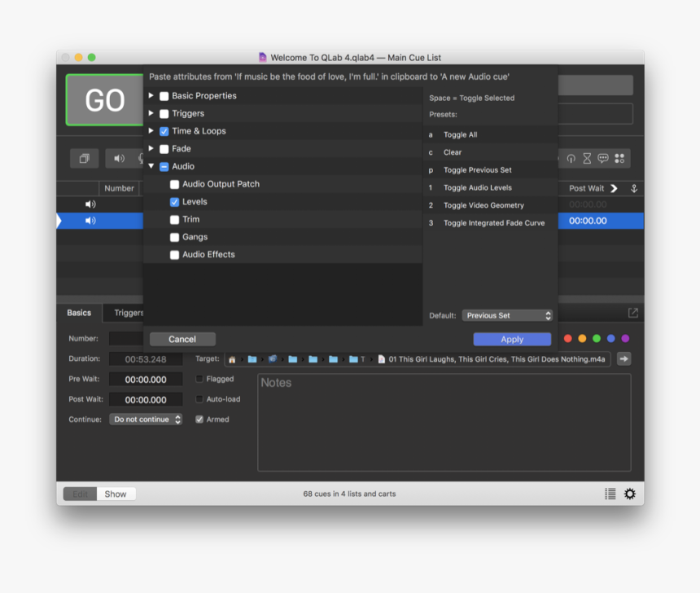Check the Triggers checkbox
The width and height of the screenshot is (700, 593).
164,113
